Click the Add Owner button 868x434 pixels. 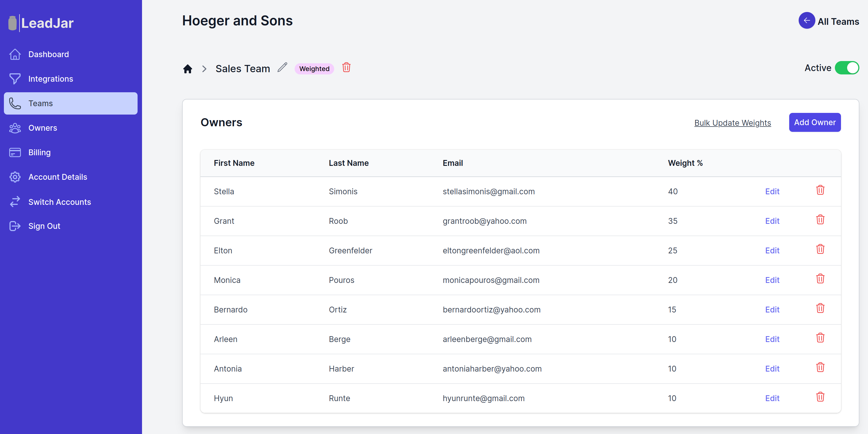click(814, 122)
